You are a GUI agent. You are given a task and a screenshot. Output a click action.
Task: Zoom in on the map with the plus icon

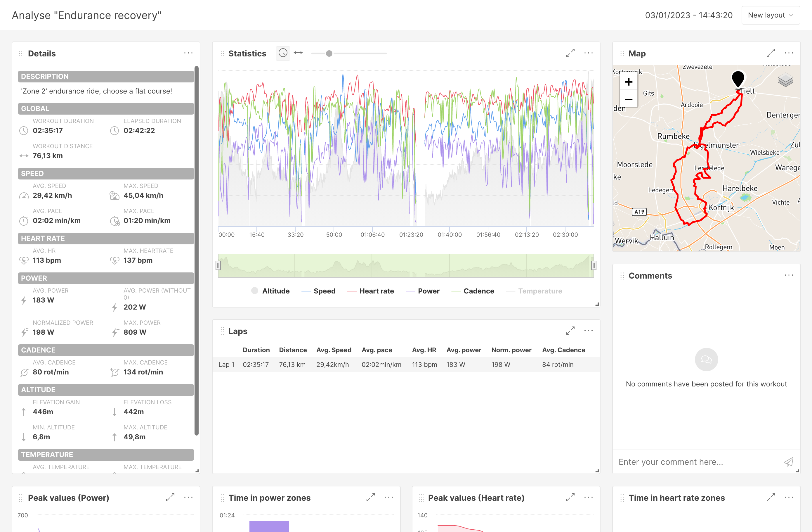click(x=629, y=82)
